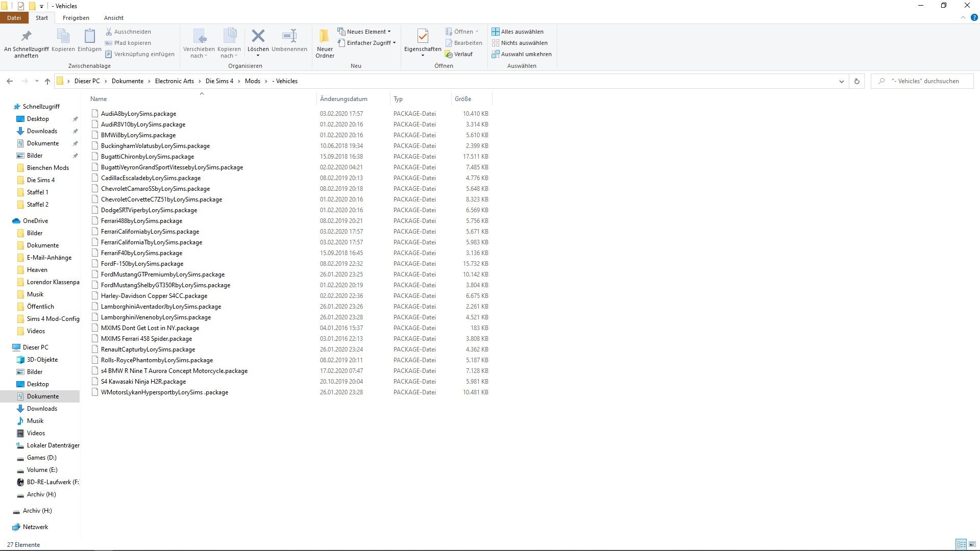Click Bearbeiten in ribbon

[463, 43]
